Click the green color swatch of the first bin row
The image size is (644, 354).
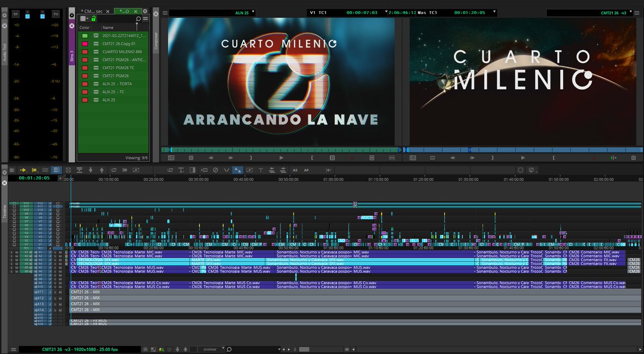(85, 35)
